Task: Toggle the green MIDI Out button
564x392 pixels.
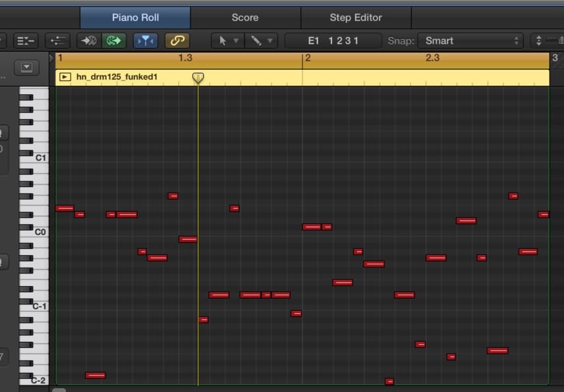Action: 114,41
